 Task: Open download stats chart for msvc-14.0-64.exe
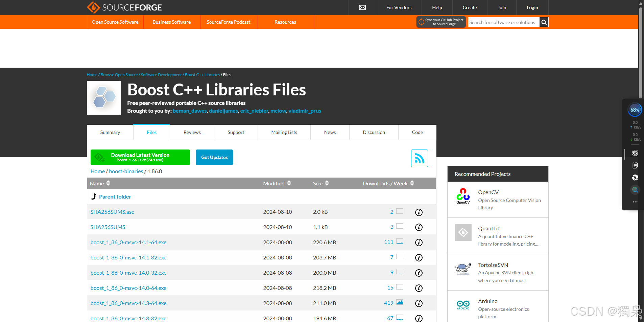click(x=400, y=287)
